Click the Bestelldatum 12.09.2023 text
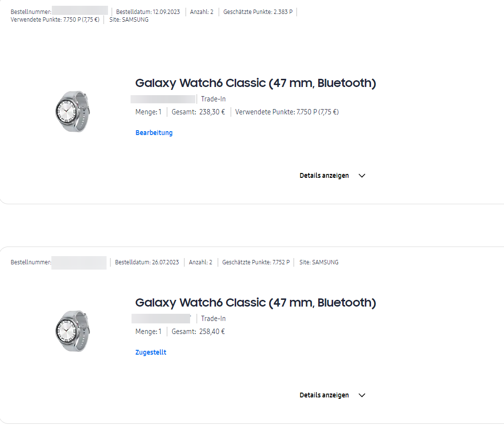Screen dimensions: 504x432 pyautogui.click(x=148, y=12)
